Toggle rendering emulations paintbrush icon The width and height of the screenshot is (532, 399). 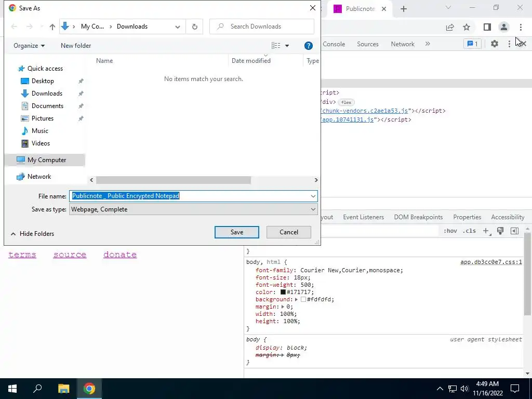pyautogui.click(x=500, y=231)
